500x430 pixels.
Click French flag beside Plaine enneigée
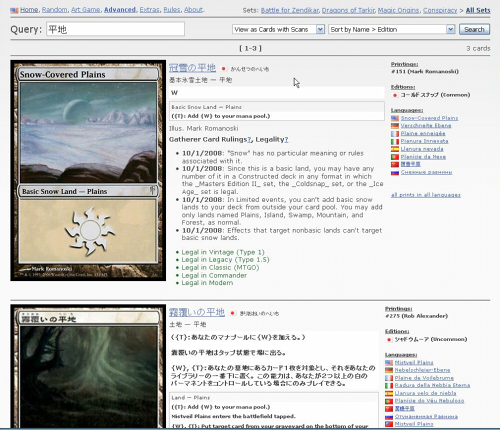[x=395, y=134]
